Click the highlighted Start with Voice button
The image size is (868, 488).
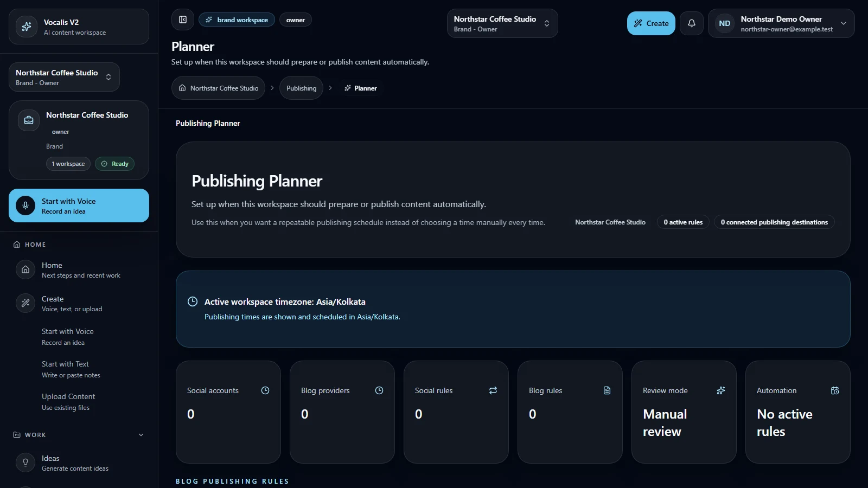pos(79,206)
